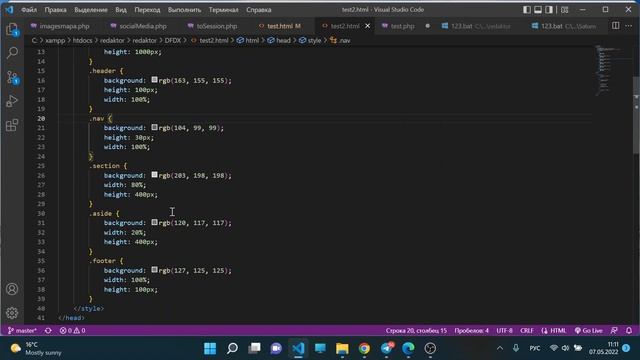Open the Выполнить menu
Image resolution: width=640 pixels, height=360 pixels.
click(184, 9)
